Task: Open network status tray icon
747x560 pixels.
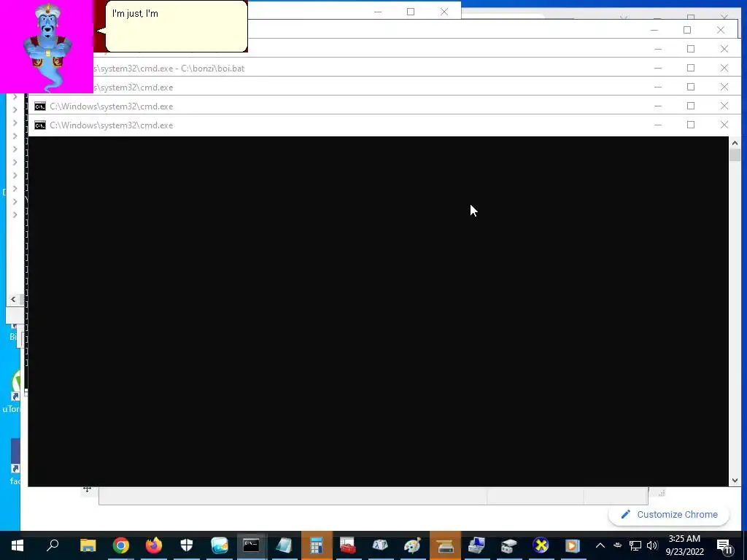Action: (635, 545)
